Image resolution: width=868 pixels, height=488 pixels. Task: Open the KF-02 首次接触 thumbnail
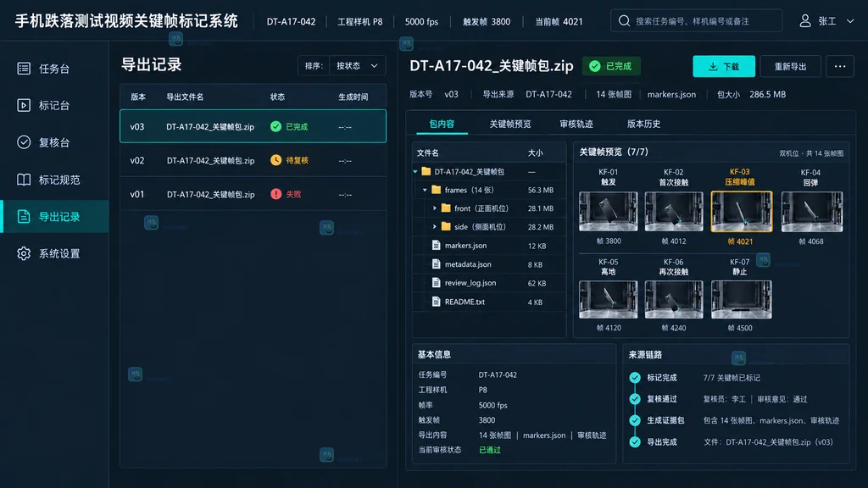(x=674, y=211)
